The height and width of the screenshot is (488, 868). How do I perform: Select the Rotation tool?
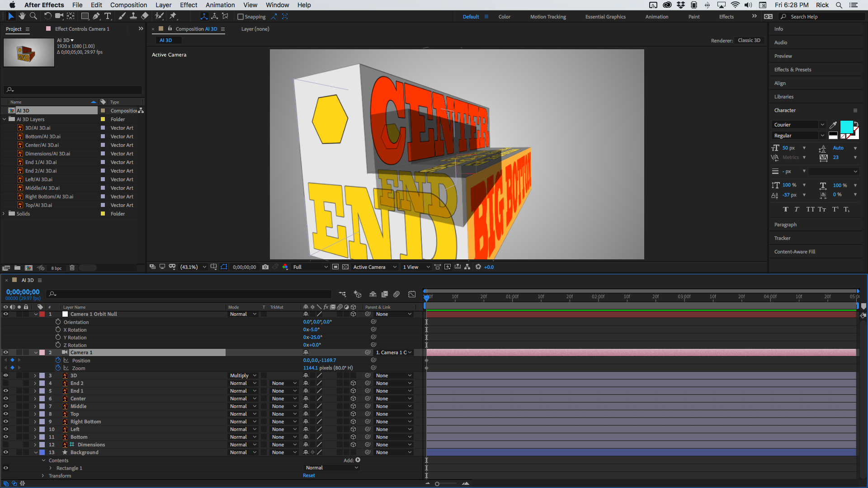point(47,16)
